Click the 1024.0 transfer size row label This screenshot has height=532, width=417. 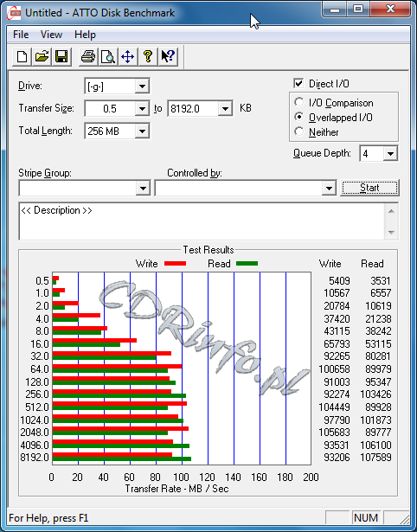tap(35, 420)
